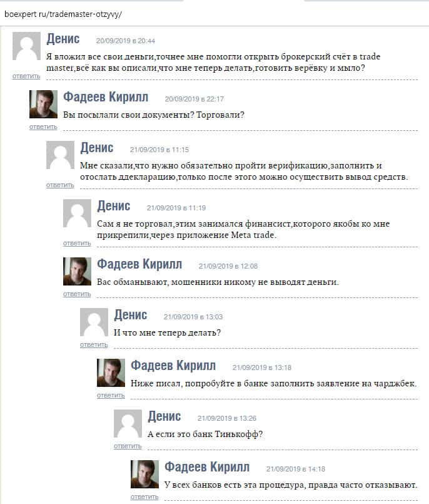Click Фадеев Кирилл's photo on the 14:18 comment
Viewport: 429px width, 504px height.
(144, 474)
